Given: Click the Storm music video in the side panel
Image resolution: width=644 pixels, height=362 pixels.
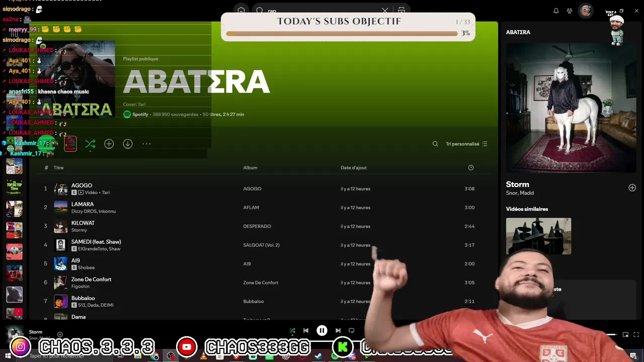Looking at the screenshot, I should point(571,107).
